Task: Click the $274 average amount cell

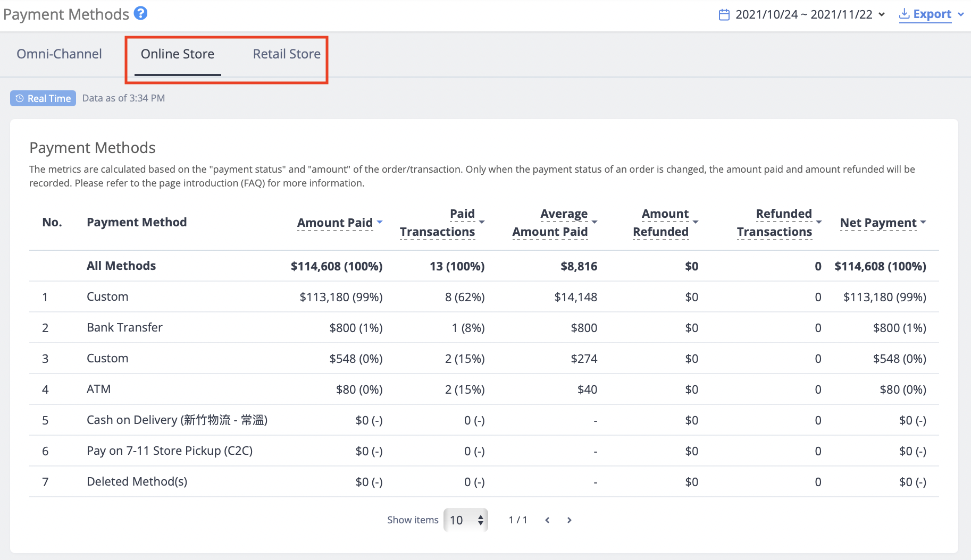Action: click(584, 359)
